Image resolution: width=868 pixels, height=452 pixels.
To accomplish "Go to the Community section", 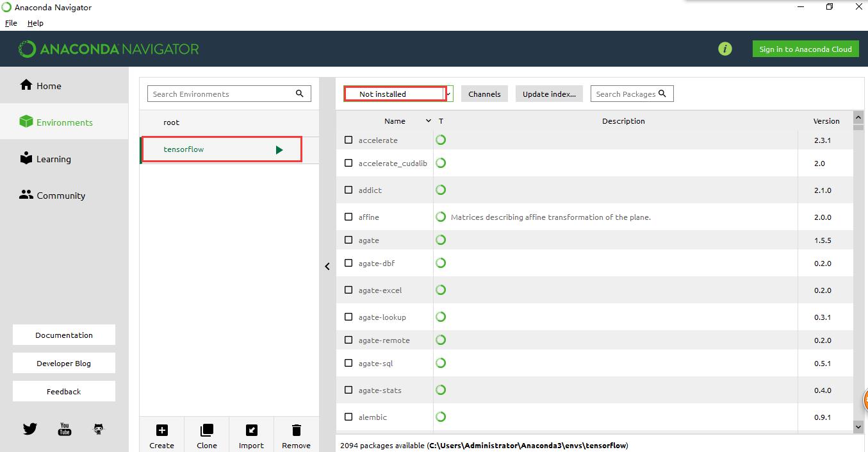I will [x=64, y=195].
